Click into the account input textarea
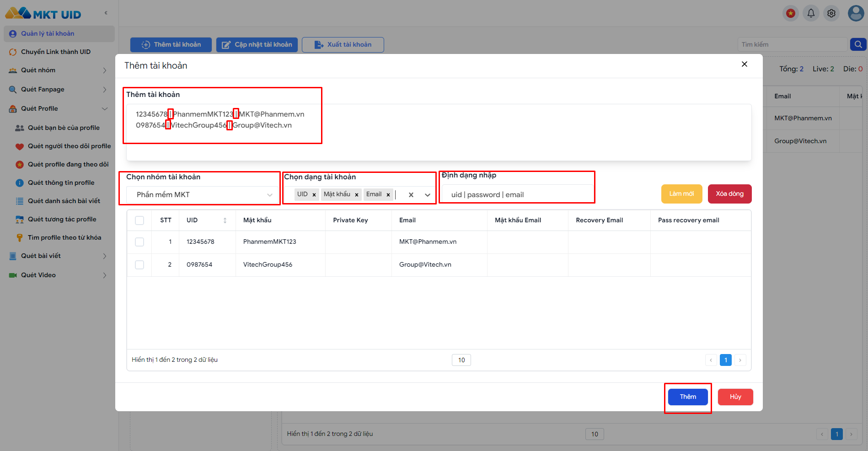 pos(439,132)
